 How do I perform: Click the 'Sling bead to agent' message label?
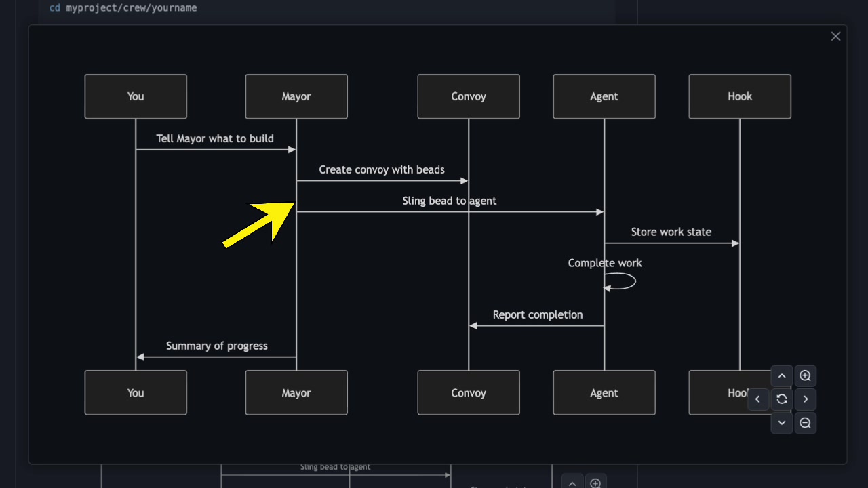449,201
